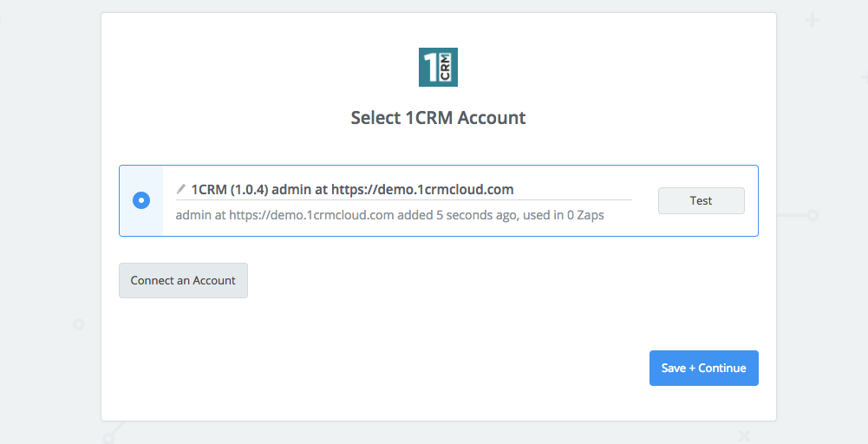The image size is (868, 444).
Task: Click Save + Continue
Action: [703, 368]
